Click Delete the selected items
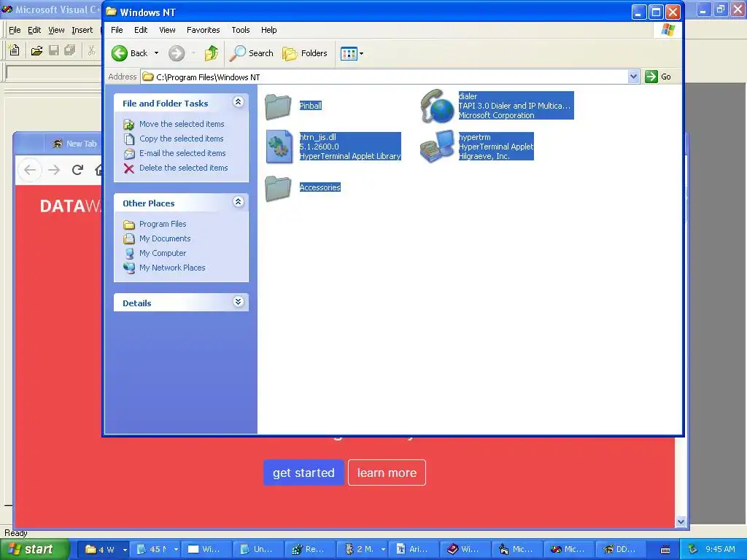Image resolution: width=747 pixels, height=560 pixels. (183, 168)
